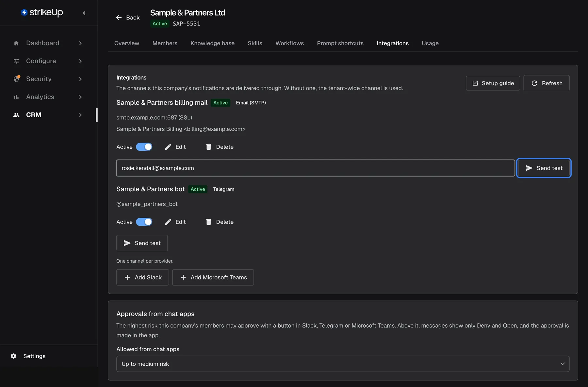Expand the Security menu arrow
Image resolution: width=588 pixels, height=387 pixels.
(80, 79)
